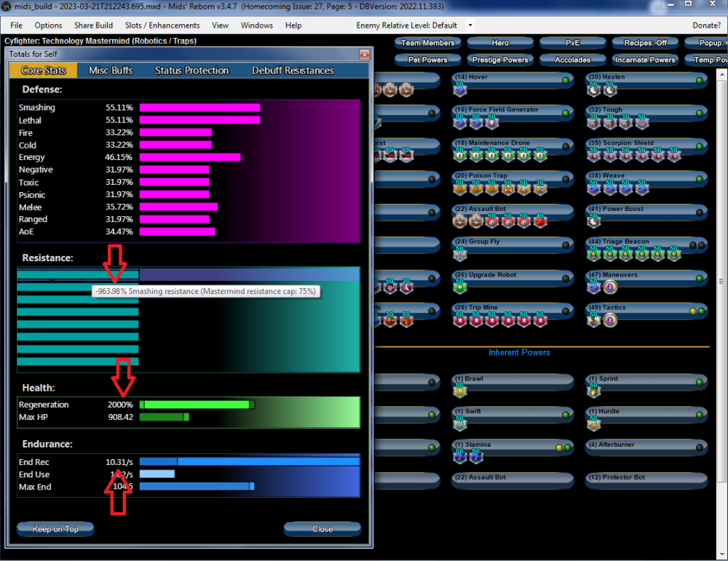Viewport: 728px width, 561px height.
Task: Click the Regeneration green stat bar
Action: (197, 405)
